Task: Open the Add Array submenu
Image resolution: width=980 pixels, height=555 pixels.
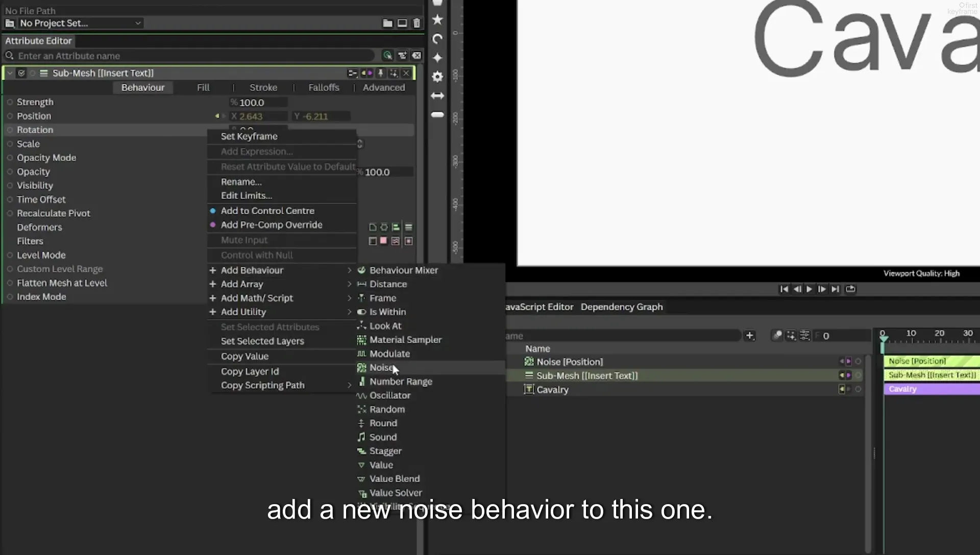Action: [281, 284]
